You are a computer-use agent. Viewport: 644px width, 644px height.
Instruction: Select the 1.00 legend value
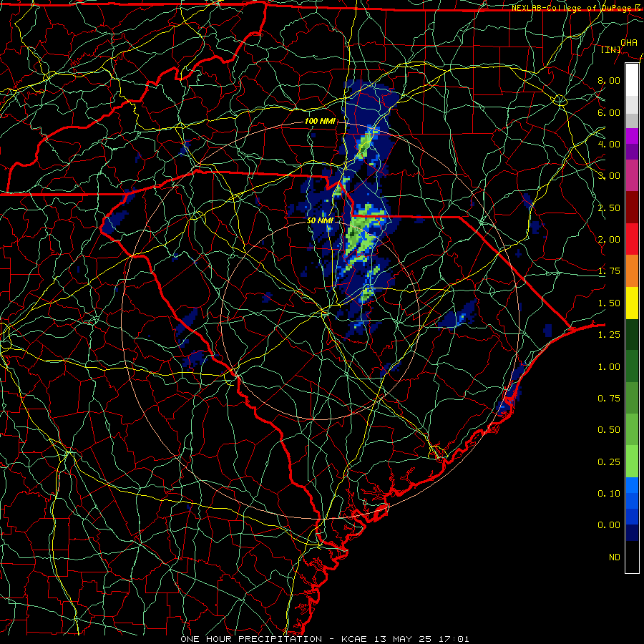609,367
